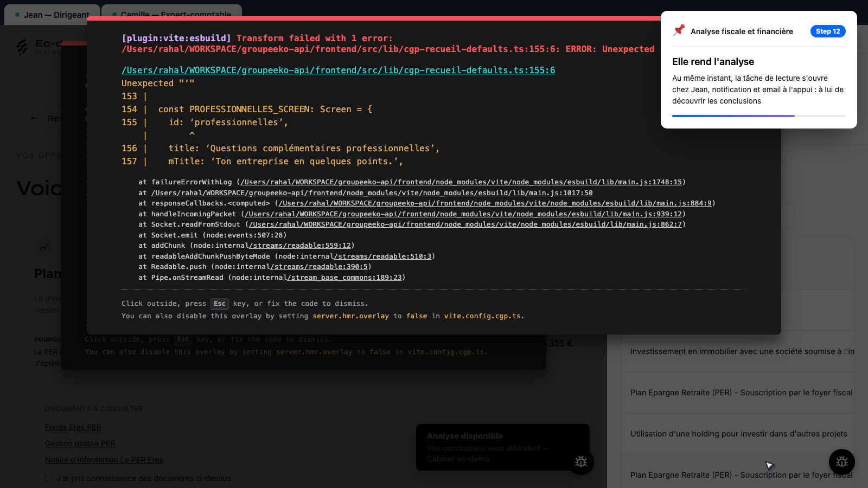The height and width of the screenshot is (488, 868).
Task: Switch to the Camille — Expert-comptable tab
Action: tap(171, 15)
